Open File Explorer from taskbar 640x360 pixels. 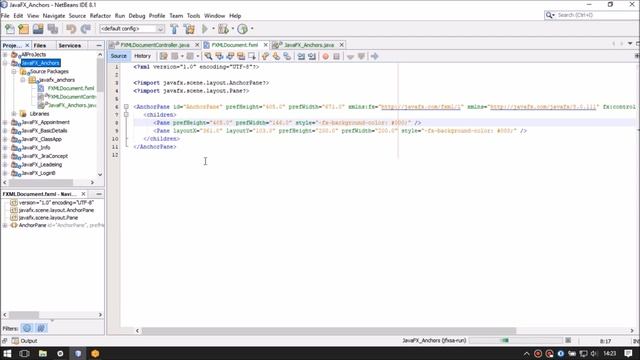coord(42,353)
